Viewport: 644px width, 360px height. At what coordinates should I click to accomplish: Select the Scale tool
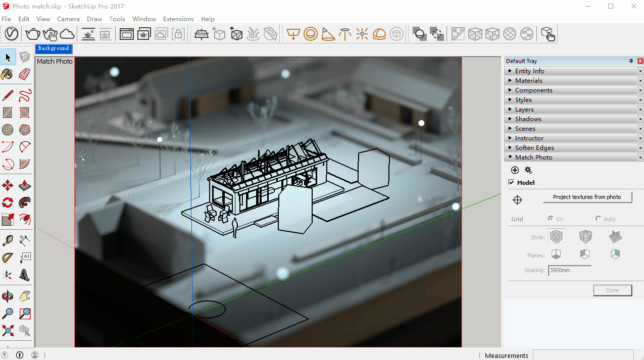pyautogui.click(x=8, y=220)
